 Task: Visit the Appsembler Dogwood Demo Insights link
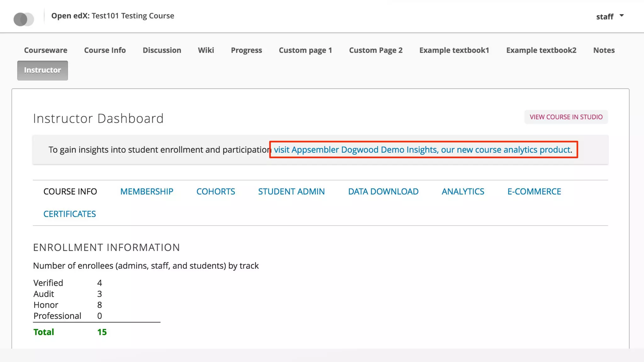coord(422,150)
